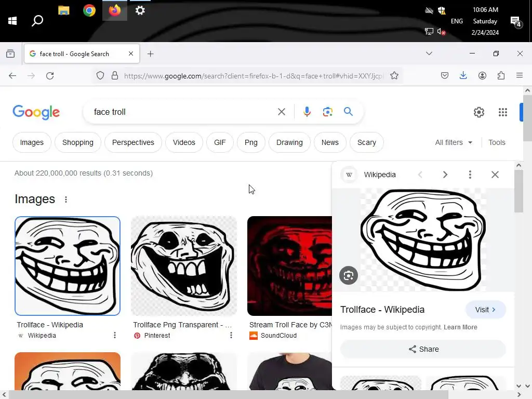This screenshot has width=532, height=399.
Task: Apply the Png filter chip
Action: (x=251, y=142)
